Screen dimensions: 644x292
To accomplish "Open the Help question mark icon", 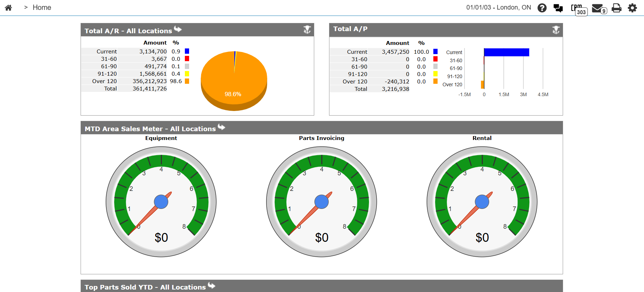I will [542, 8].
